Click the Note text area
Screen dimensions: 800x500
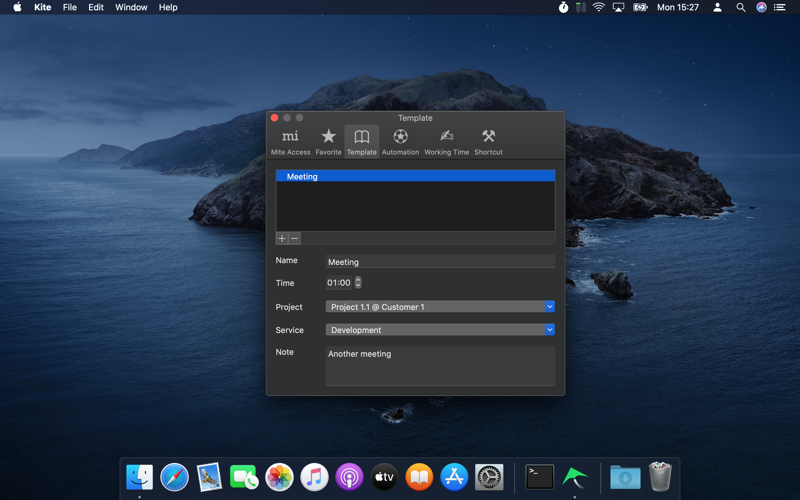click(x=440, y=365)
